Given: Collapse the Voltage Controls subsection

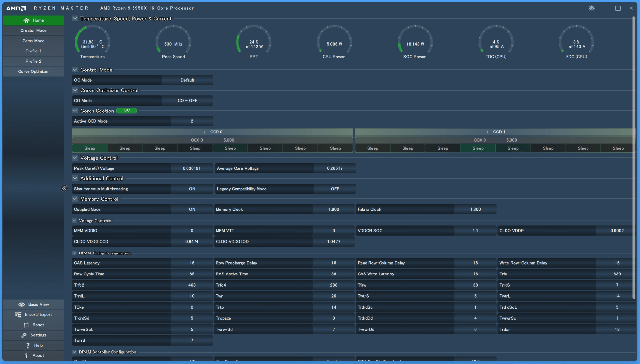Looking at the screenshot, I should [74, 221].
